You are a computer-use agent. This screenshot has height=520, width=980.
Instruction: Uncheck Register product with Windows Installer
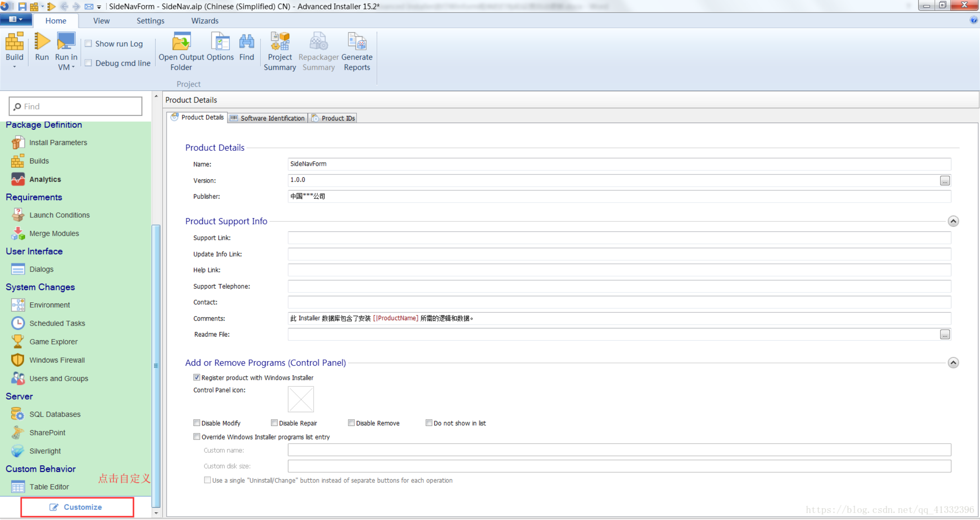(x=197, y=377)
